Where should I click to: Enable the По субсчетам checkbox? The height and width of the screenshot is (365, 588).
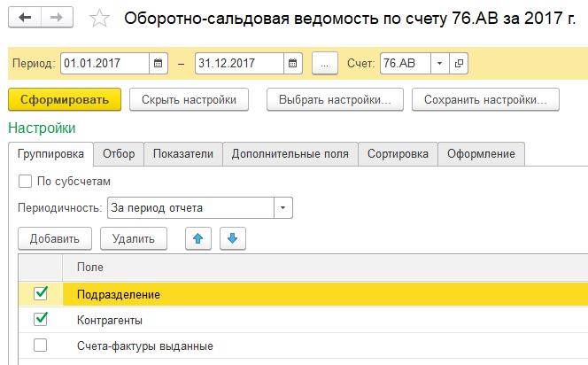[x=25, y=181]
